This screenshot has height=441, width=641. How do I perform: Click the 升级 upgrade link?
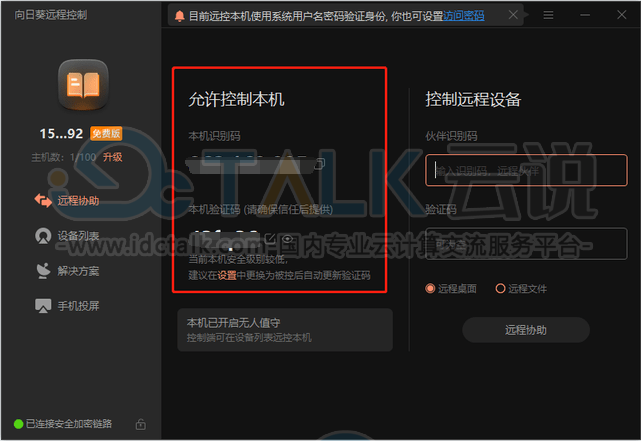(x=112, y=157)
